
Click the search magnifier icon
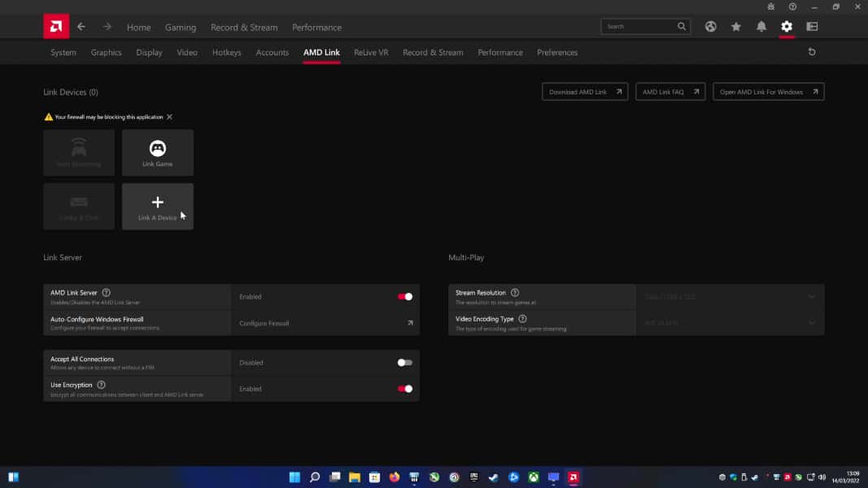682,27
